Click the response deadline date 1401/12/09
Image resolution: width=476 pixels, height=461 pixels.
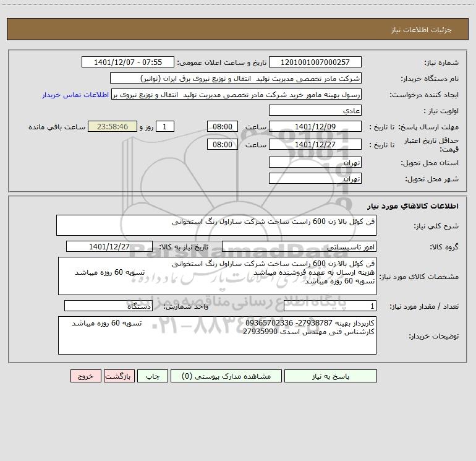point(315,126)
